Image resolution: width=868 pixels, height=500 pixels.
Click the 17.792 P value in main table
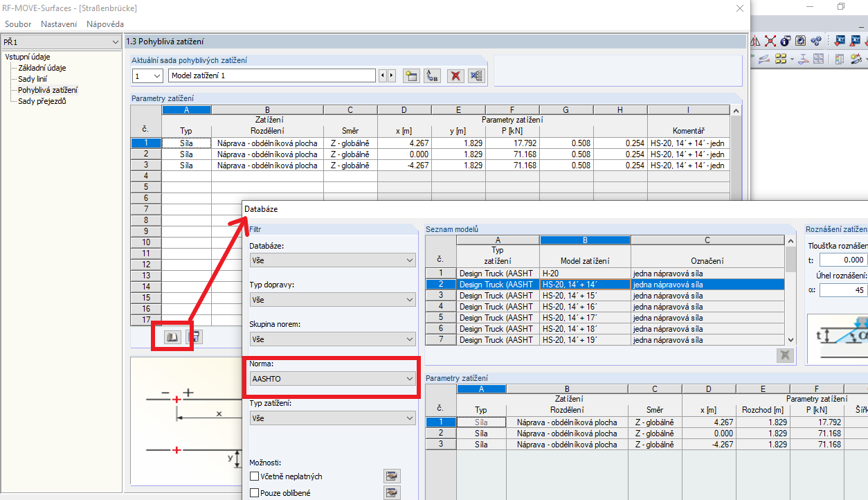512,143
